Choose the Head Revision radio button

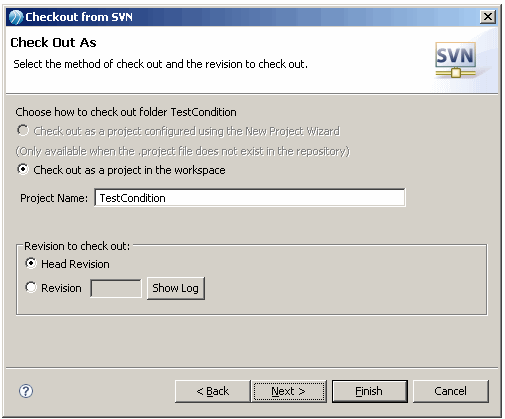[x=31, y=263]
